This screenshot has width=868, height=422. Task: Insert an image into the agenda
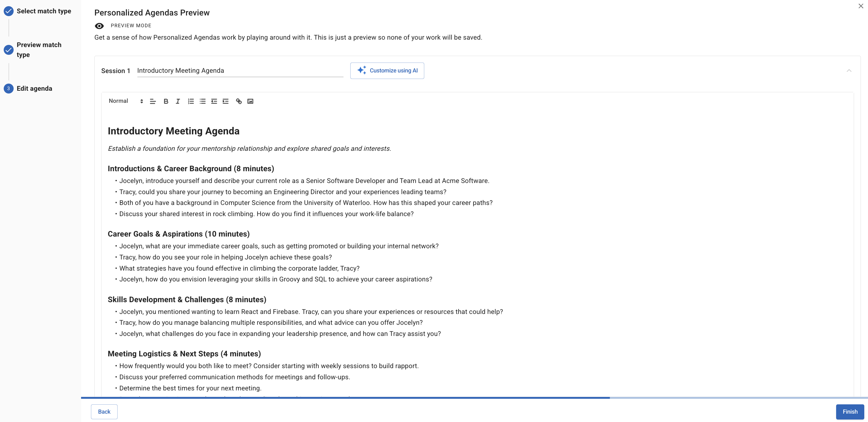click(250, 101)
